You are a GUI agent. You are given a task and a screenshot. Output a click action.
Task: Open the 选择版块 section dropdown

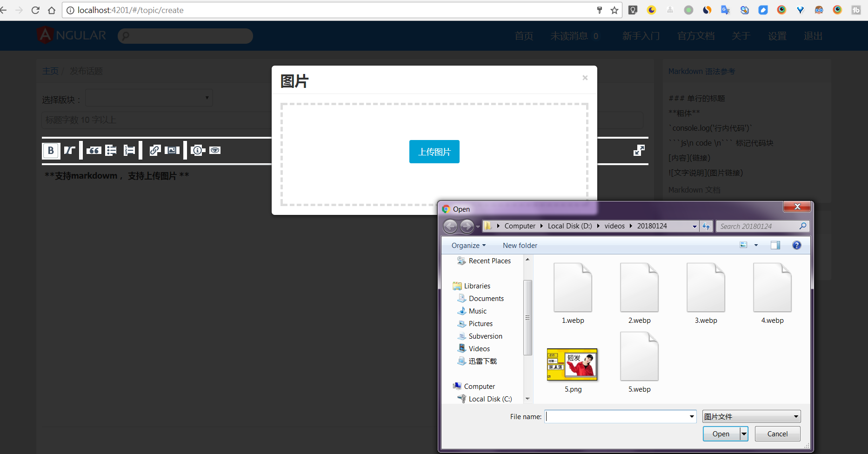(x=149, y=98)
